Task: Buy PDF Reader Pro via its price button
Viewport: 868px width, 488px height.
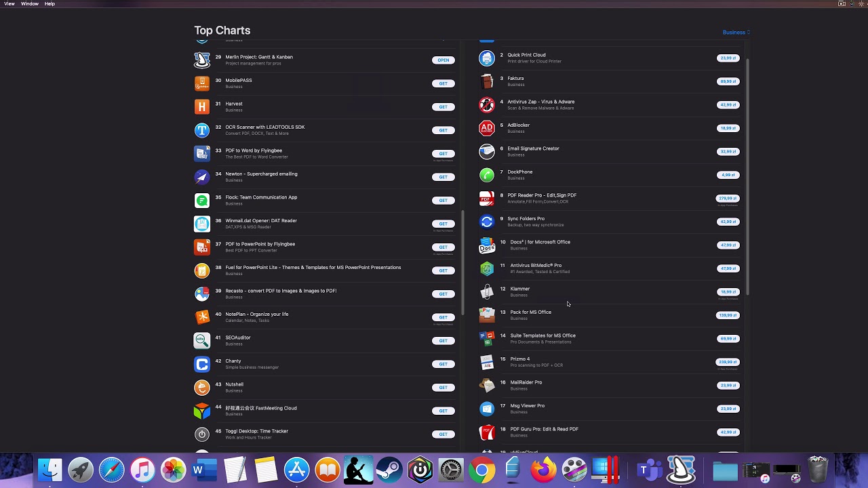Action: pos(728,199)
